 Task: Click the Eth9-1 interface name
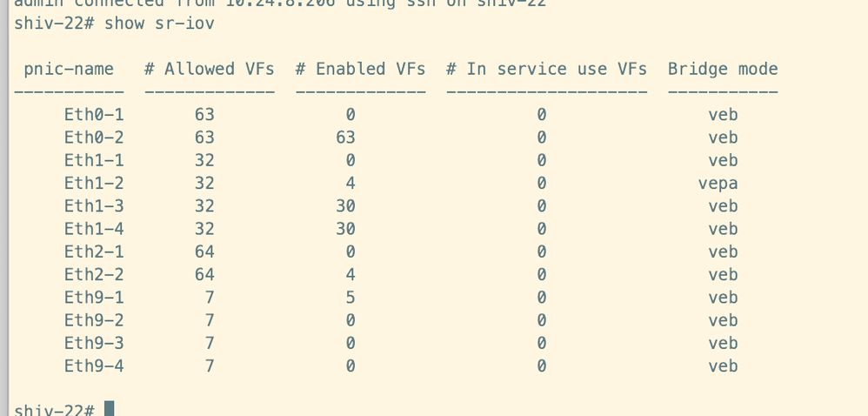click(x=94, y=298)
